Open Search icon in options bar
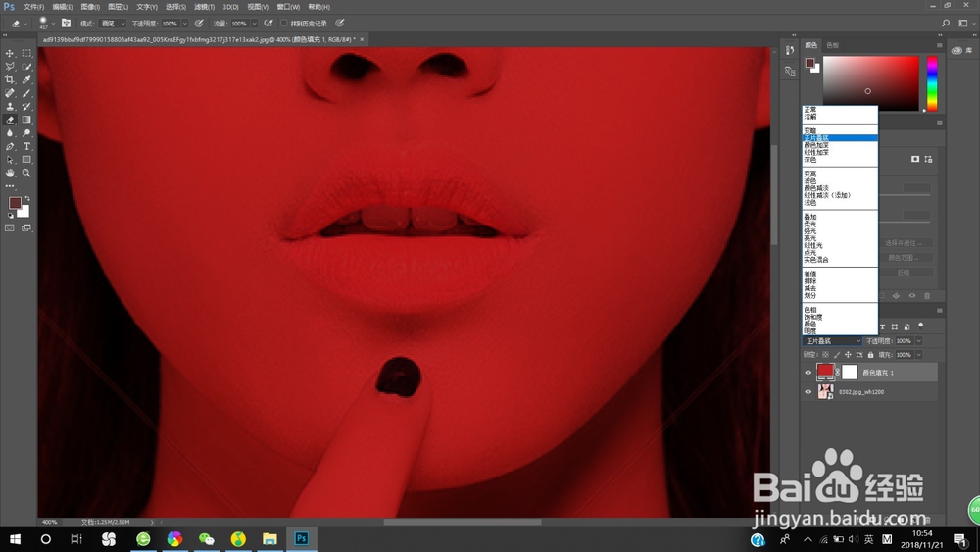The height and width of the screenshot is (552, 980). (x=946, y=24)
